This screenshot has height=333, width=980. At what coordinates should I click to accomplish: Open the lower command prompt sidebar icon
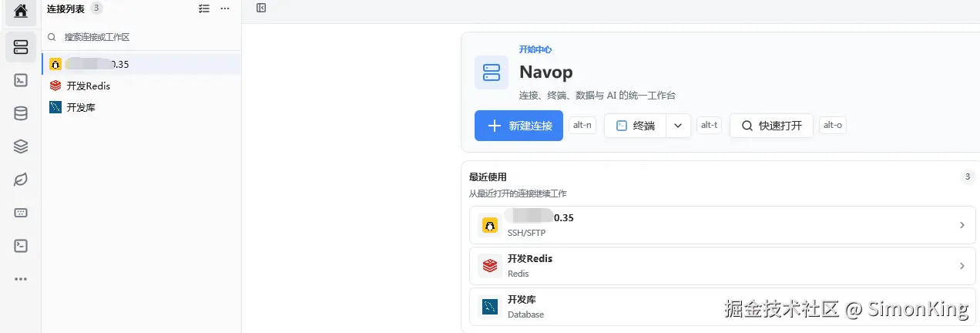21,246
